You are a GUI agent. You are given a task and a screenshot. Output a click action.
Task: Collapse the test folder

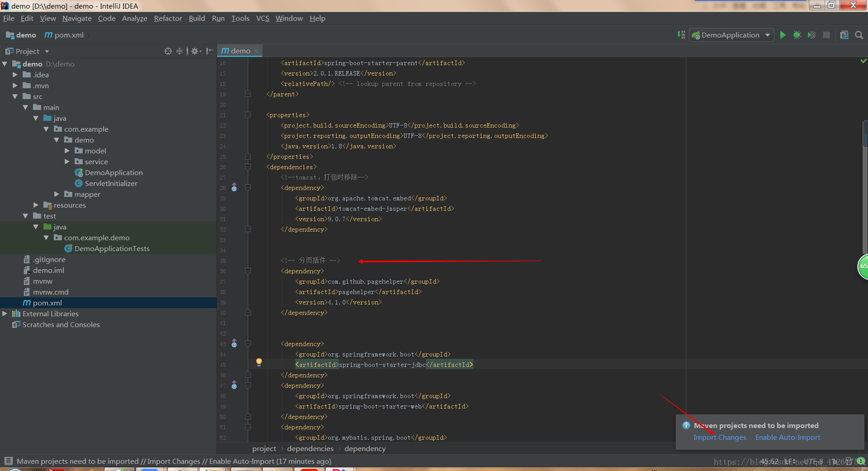25,216
